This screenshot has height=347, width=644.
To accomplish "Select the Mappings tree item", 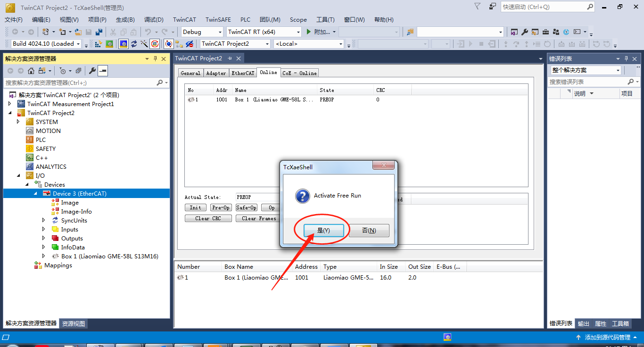I will [x=58, y=265].
